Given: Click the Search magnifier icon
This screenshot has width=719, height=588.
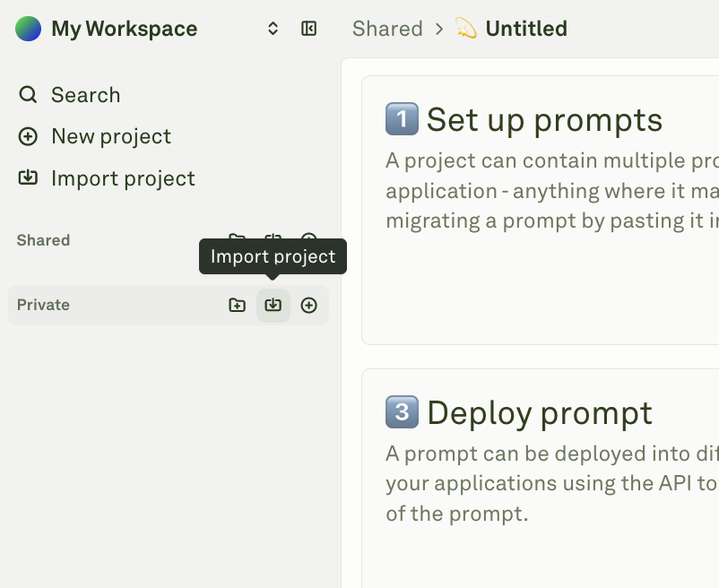Looking at the screenshot, I should (x=28, y=94).
